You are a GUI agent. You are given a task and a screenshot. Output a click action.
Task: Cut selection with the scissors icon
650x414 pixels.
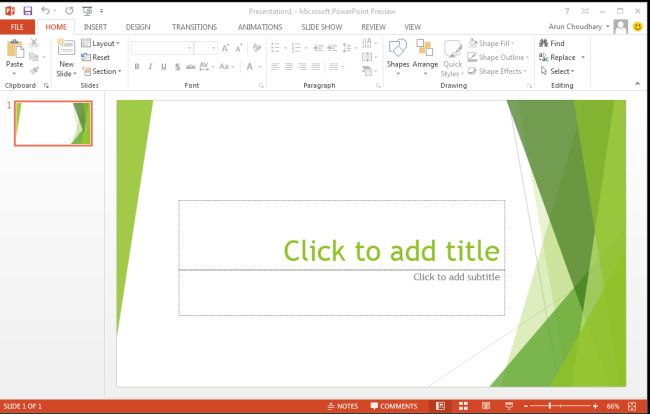click(x=34, y=43)
